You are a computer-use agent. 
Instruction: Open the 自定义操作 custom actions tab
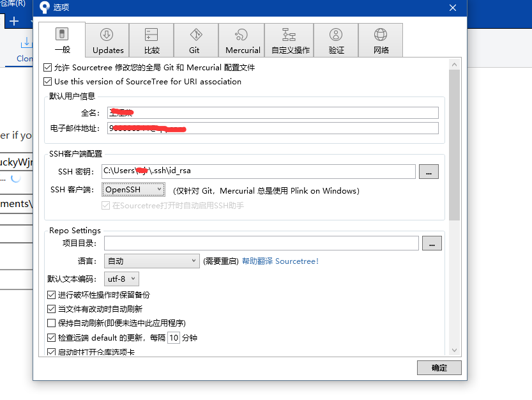(289, 40)
